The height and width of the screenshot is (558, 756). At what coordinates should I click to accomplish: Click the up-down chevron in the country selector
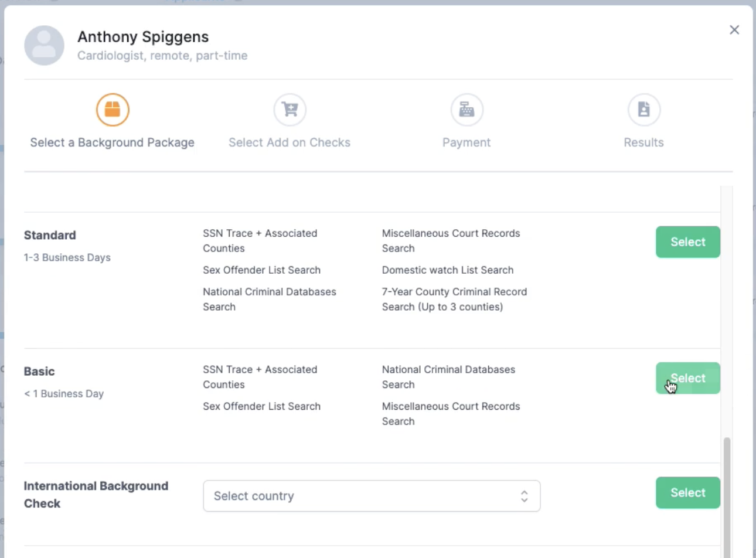pyautogui.click(x=524, y=496)
